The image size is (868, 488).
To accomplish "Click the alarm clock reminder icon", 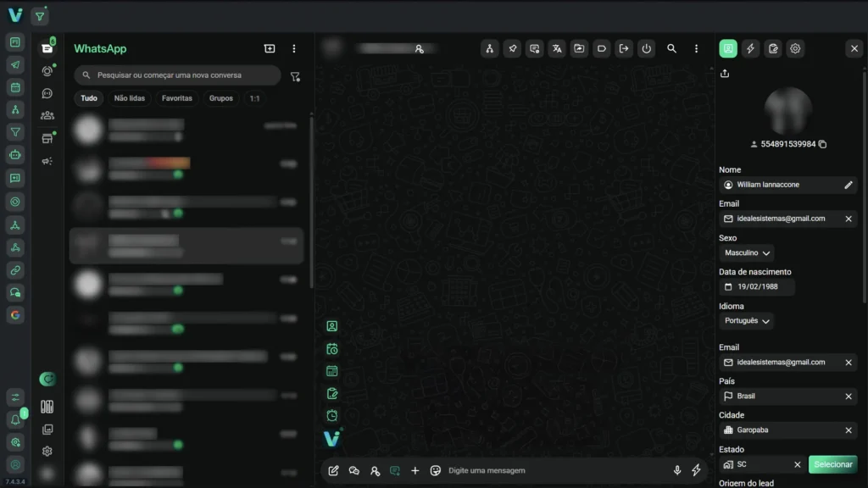I will [332, 415].
